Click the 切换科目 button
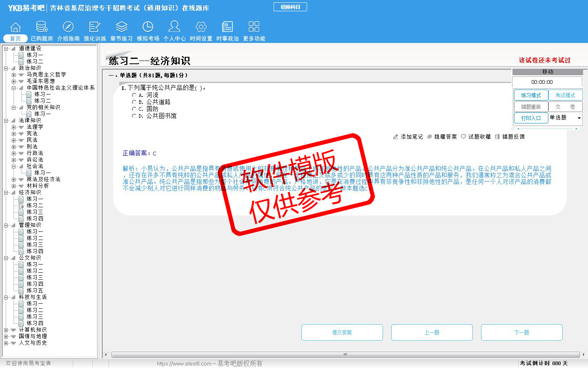Viewport: 588px width, 368px height. coord(290,7)
